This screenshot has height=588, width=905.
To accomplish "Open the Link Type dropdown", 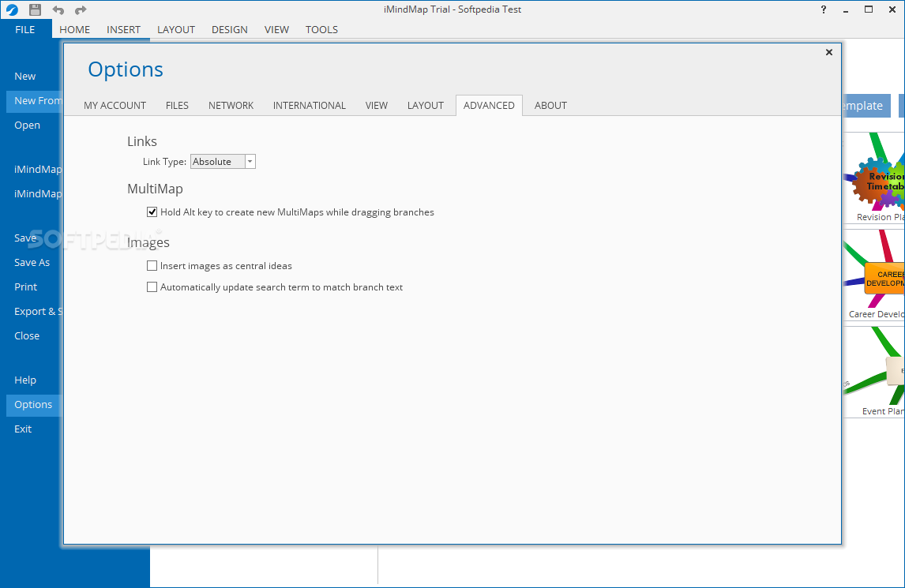I will click(x=250, y=162).
